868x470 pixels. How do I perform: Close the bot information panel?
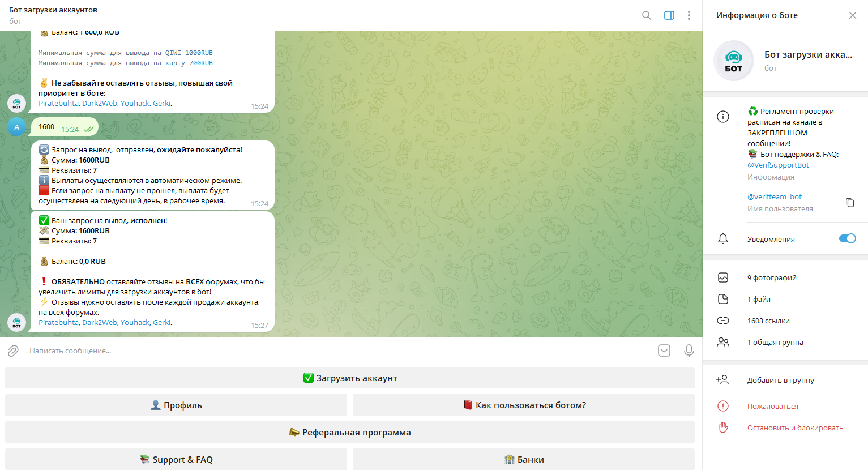point(852,15)
